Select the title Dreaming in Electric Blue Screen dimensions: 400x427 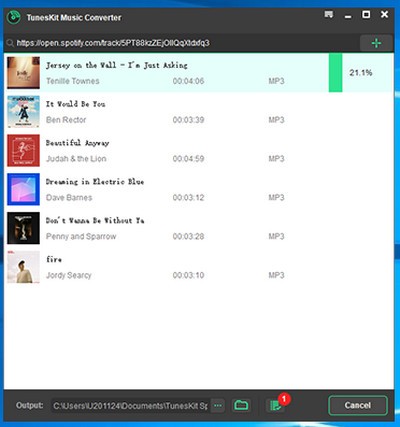[95, 182]
